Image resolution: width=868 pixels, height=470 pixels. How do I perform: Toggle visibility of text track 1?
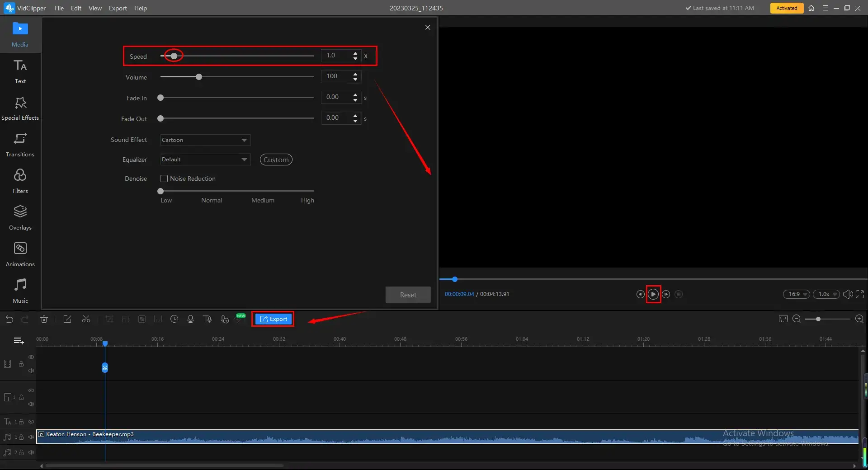31,422
